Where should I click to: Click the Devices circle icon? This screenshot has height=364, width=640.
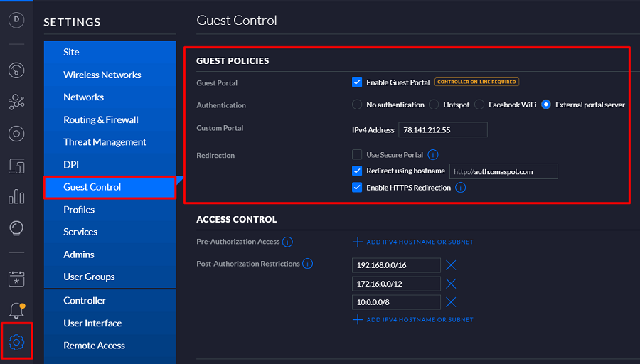click(16, 134)
